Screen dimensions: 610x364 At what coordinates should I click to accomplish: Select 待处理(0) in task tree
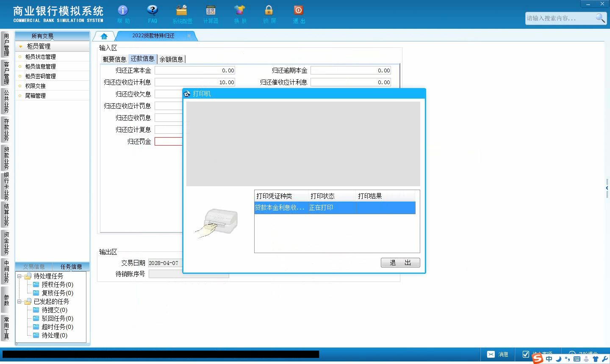tap(54, 335)
